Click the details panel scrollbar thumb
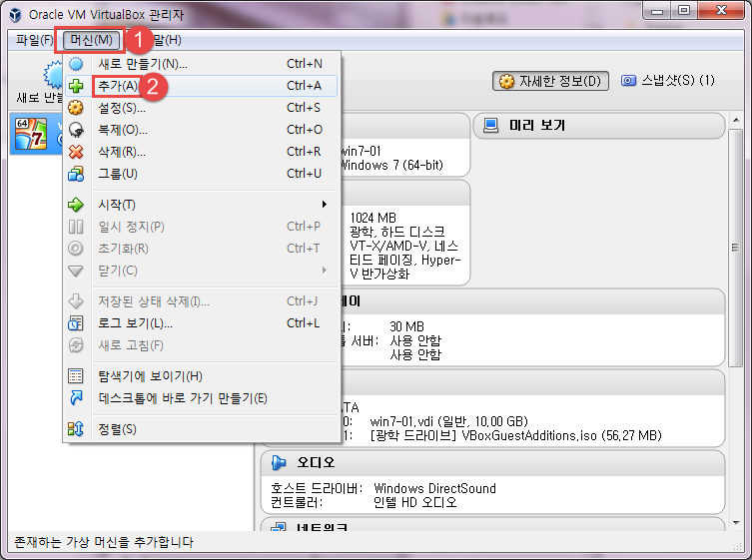 [x=735, y=248]
